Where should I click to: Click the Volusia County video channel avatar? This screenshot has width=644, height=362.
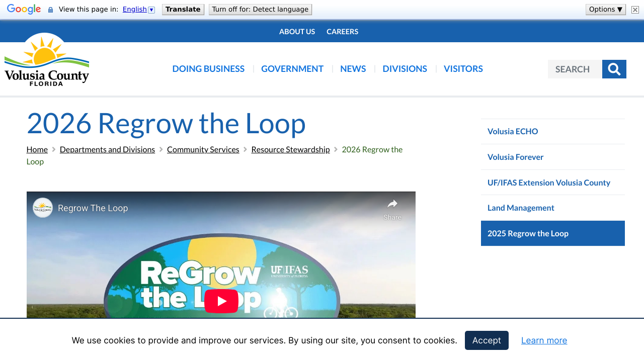(x=43, y=208)
